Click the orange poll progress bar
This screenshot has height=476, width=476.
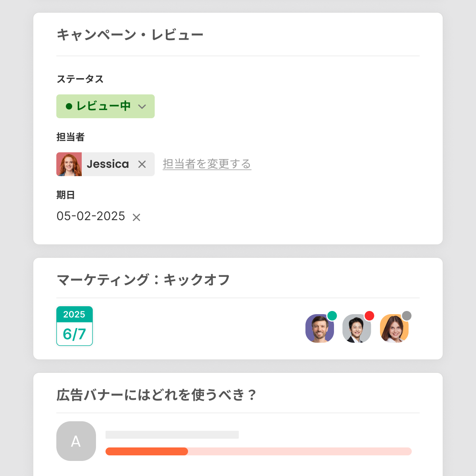point(147,451)
